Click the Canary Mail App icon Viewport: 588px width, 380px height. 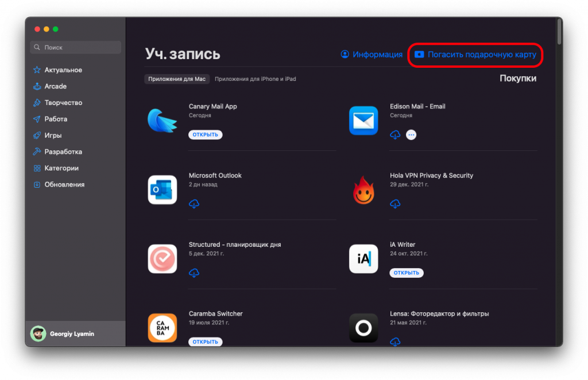(163, 121)
